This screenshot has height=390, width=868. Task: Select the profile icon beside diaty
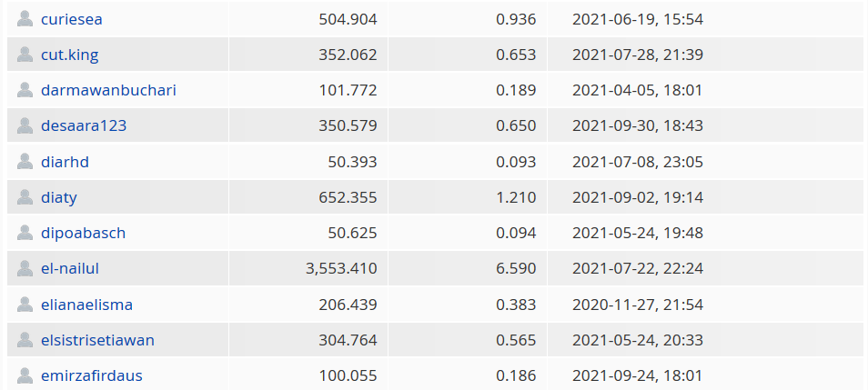tap(25, 197)
